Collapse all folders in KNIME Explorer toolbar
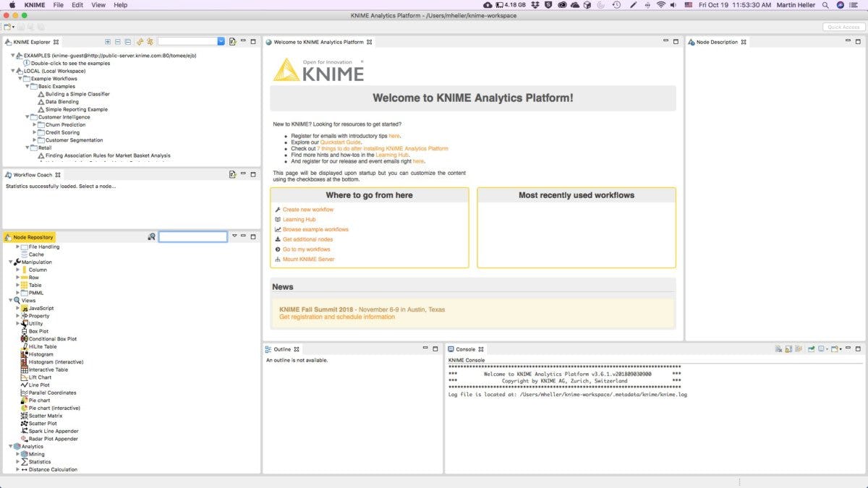Screen dimensions: 868x488 pos(118,41)
